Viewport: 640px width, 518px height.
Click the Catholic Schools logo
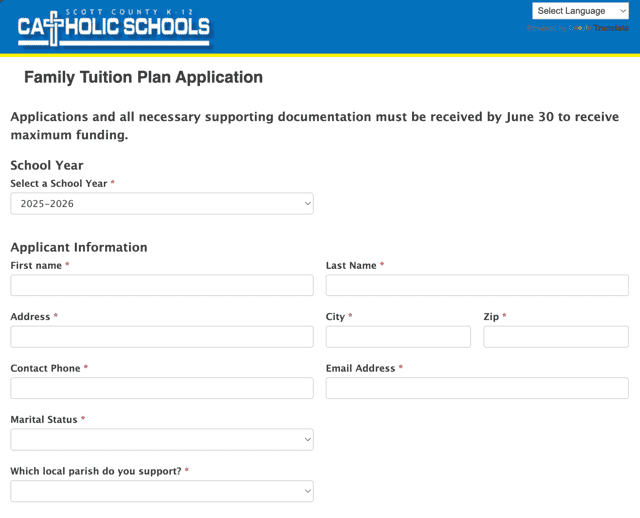pyautogui.click(x=114, y=27)
